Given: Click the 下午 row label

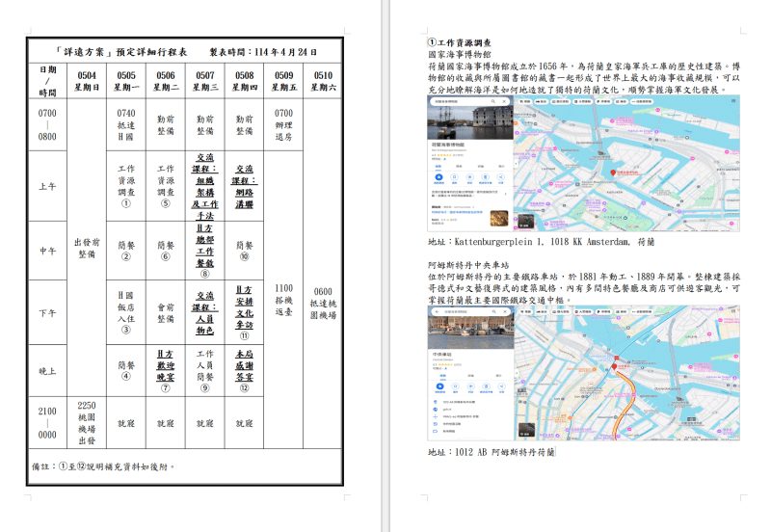Looking at the screenshot, I should [47, 312].
